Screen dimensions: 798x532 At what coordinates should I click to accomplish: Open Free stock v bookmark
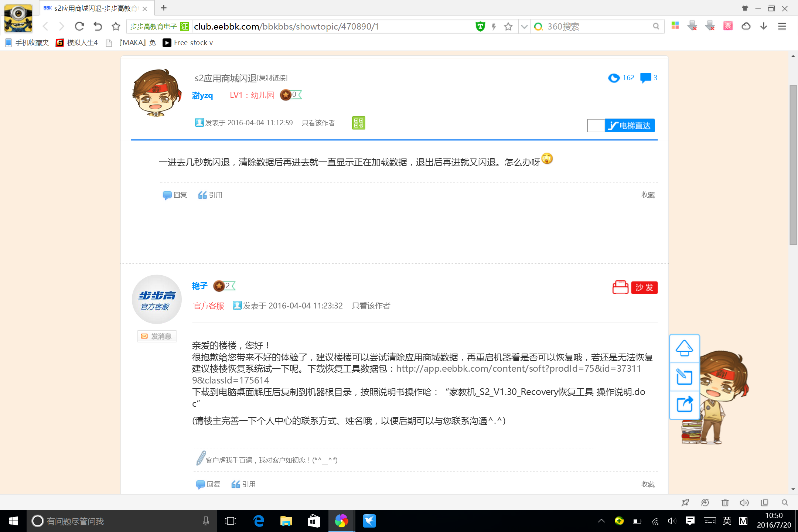[188, 43]
